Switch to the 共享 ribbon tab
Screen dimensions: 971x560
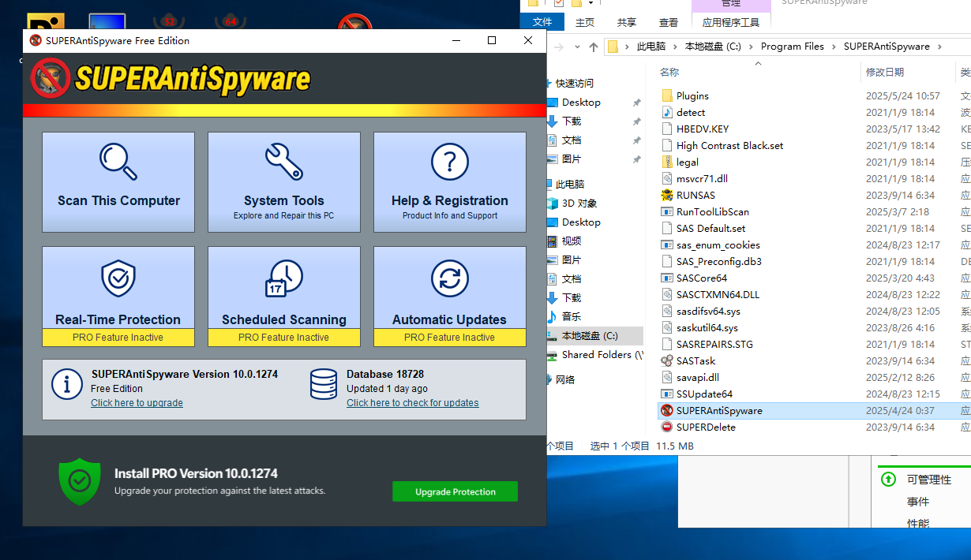coord(627,22)
